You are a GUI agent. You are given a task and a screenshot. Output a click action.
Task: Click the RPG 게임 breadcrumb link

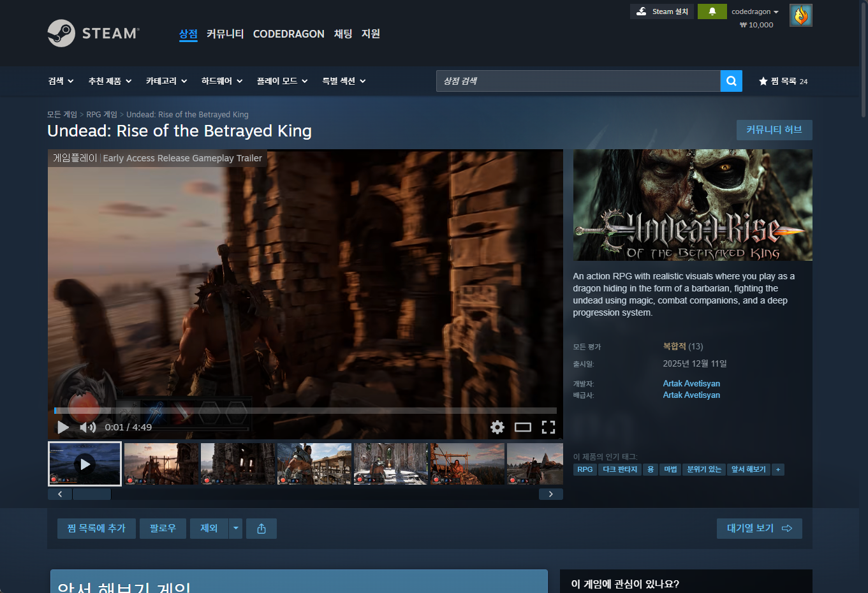pos(102,115)
